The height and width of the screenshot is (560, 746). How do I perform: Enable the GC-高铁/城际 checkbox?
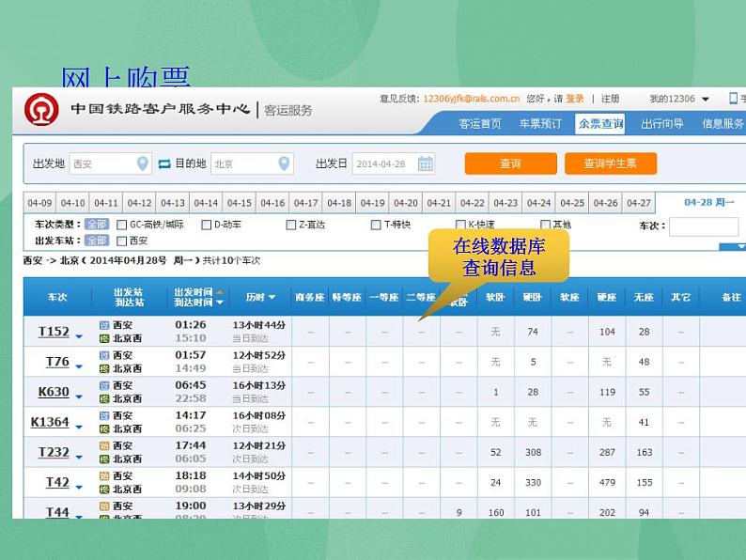point(122,225)
